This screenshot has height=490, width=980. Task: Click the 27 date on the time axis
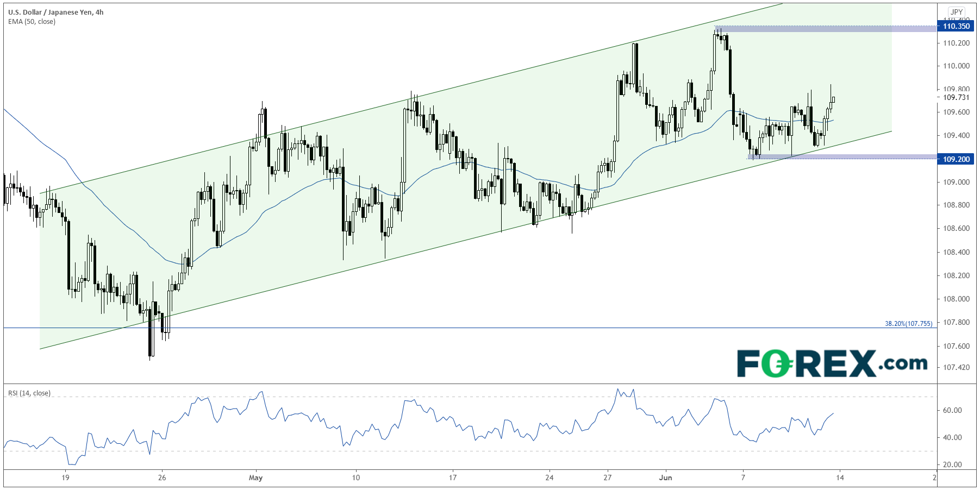(x=607, y=478)
